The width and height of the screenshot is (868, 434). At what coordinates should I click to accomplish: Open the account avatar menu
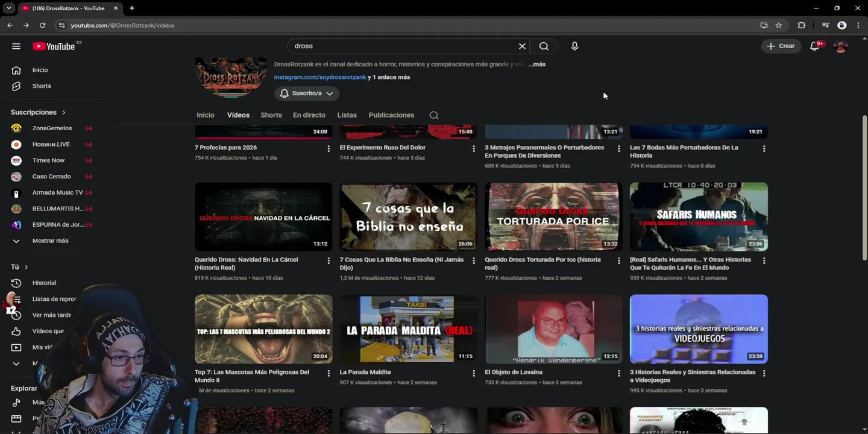[840, 46]
